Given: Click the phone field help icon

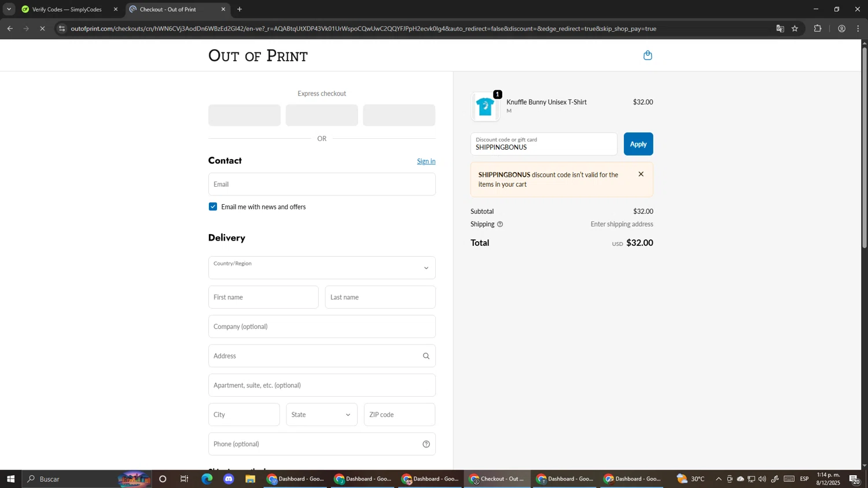Looking at the screenshot, I should pos(426,444).
